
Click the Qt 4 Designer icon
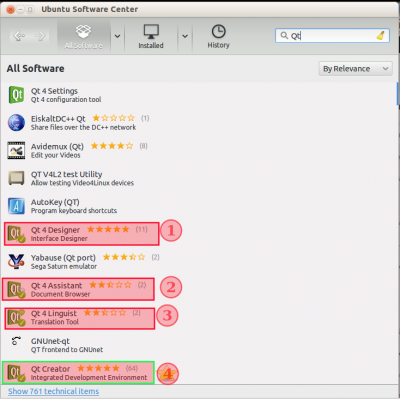tap(16, 234)
